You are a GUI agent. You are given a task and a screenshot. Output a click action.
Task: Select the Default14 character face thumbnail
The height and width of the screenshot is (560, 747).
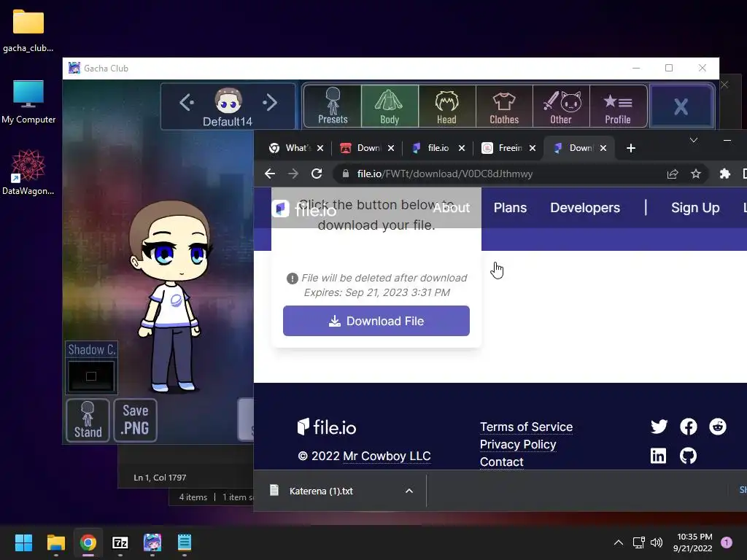coord(228,101)
